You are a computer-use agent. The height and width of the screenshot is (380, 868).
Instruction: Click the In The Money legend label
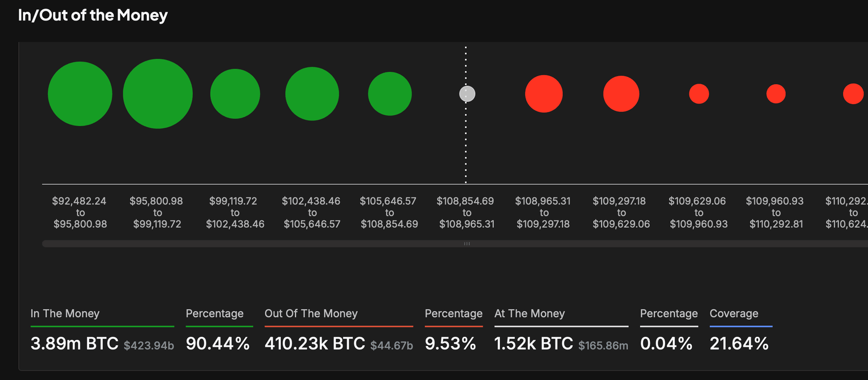point(65,313)
